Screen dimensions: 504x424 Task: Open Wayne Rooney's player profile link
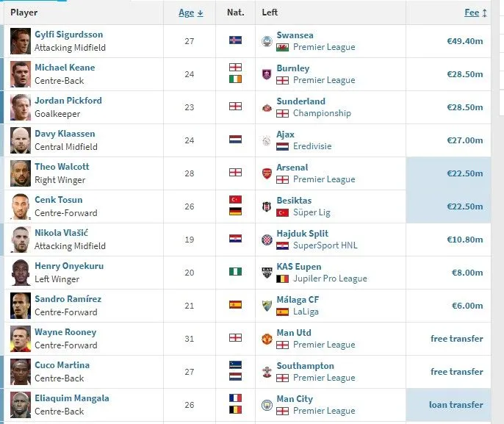65,332
